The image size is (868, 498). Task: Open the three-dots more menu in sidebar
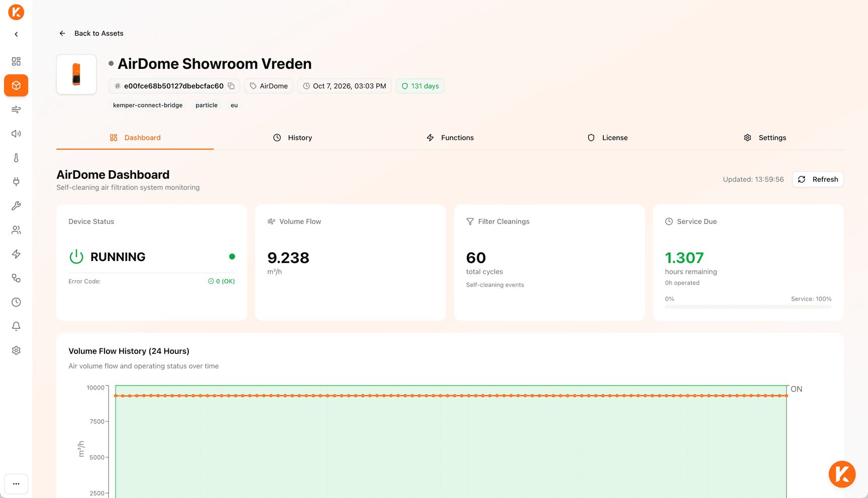pos(16,484)
